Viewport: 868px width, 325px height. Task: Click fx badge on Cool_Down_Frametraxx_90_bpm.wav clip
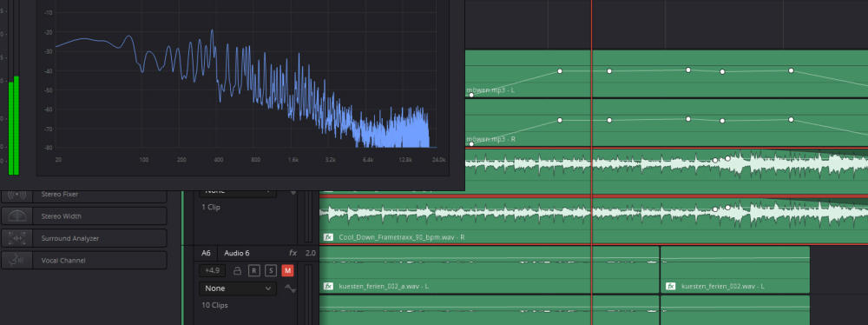pyautogui.click(x=328, y=237)
